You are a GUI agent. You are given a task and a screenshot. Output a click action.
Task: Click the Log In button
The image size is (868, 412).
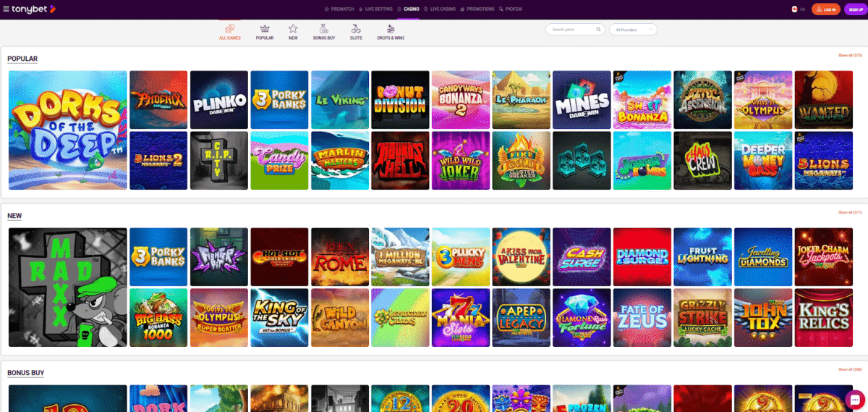pyautogui.click(x=825, y=9)
